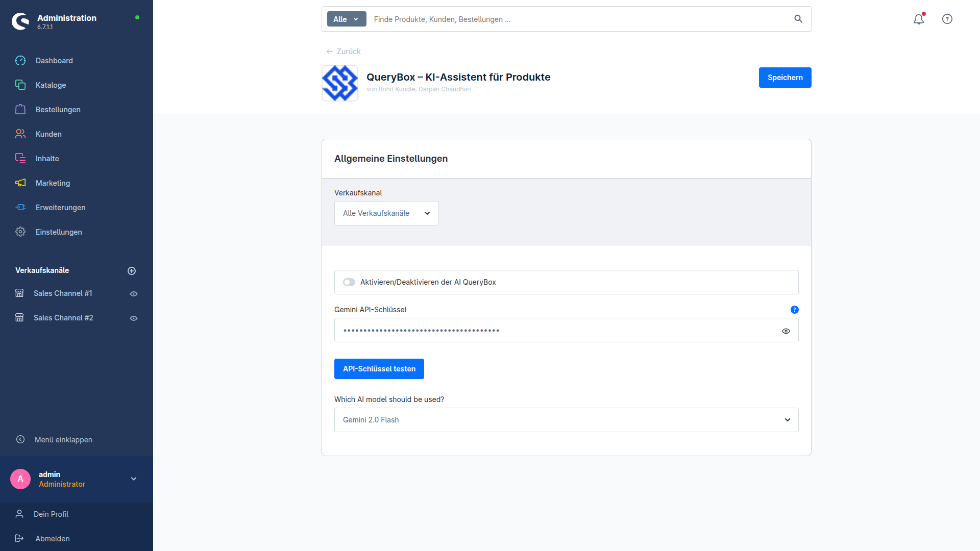Select Sales Channel #1

coord(63,293)
